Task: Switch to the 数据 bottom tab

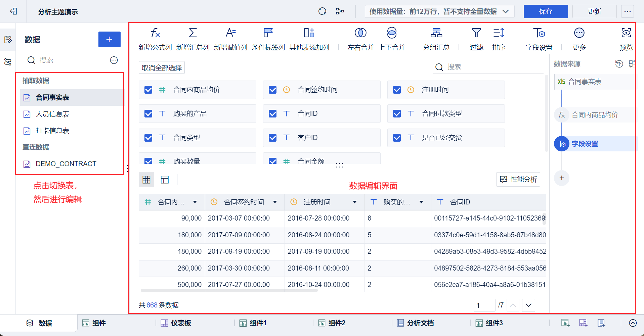Action: coord(39,323)
